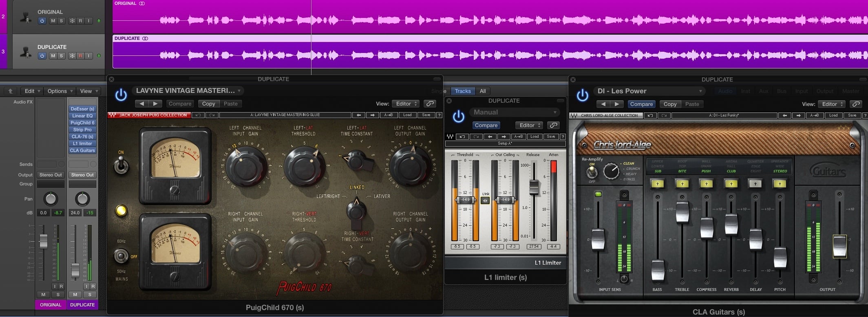Click L1 limiter Release slider handle
This screenshot has width=868, height=317.
534,187
